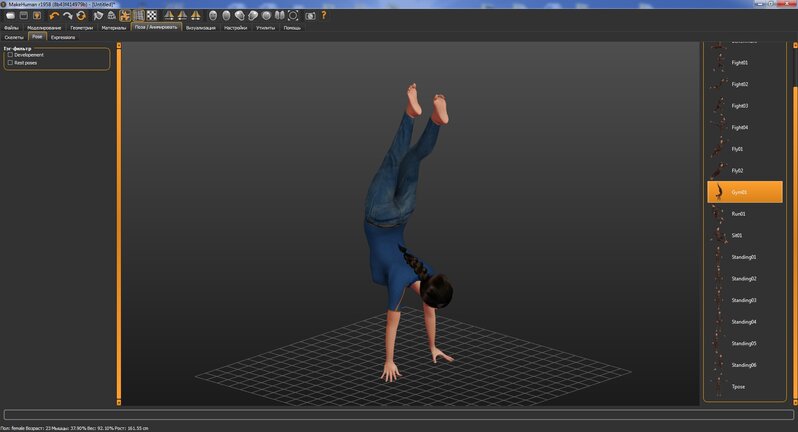798x432 pixels.
Task: Select the Fight01 pose
Action: pos(740,62)
